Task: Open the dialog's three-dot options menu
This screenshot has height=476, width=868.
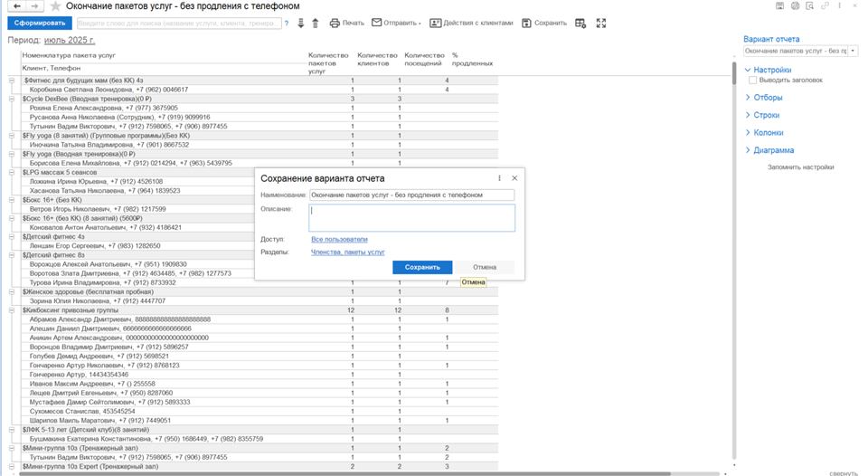Action: (x=499, y=178)
